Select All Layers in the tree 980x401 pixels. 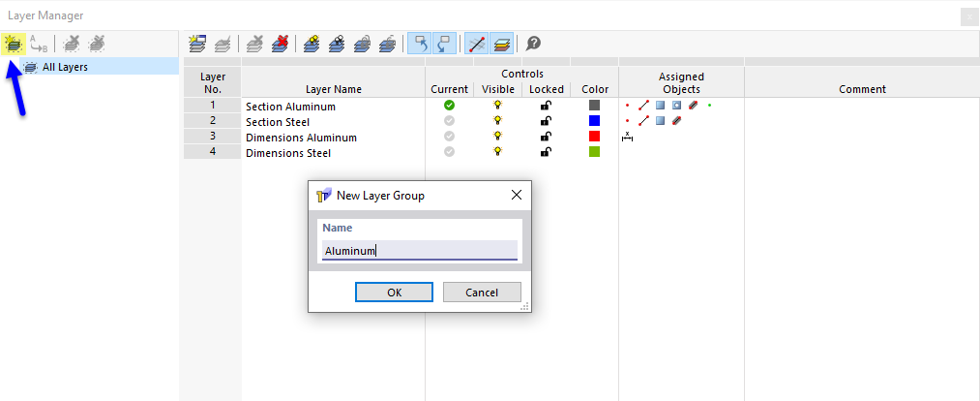65,67
